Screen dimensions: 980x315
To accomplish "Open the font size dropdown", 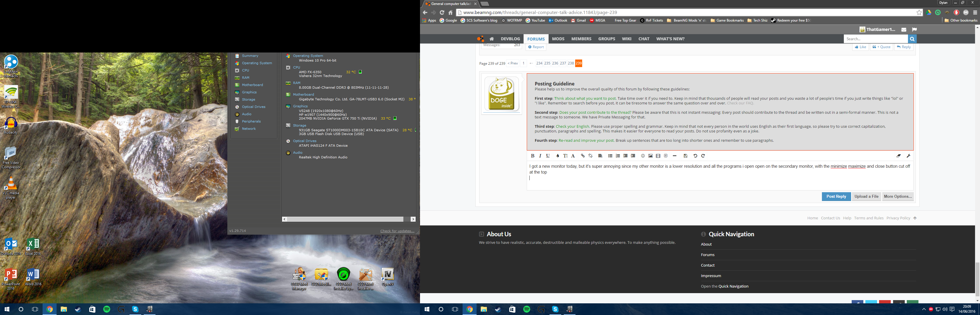I will 565,155.
